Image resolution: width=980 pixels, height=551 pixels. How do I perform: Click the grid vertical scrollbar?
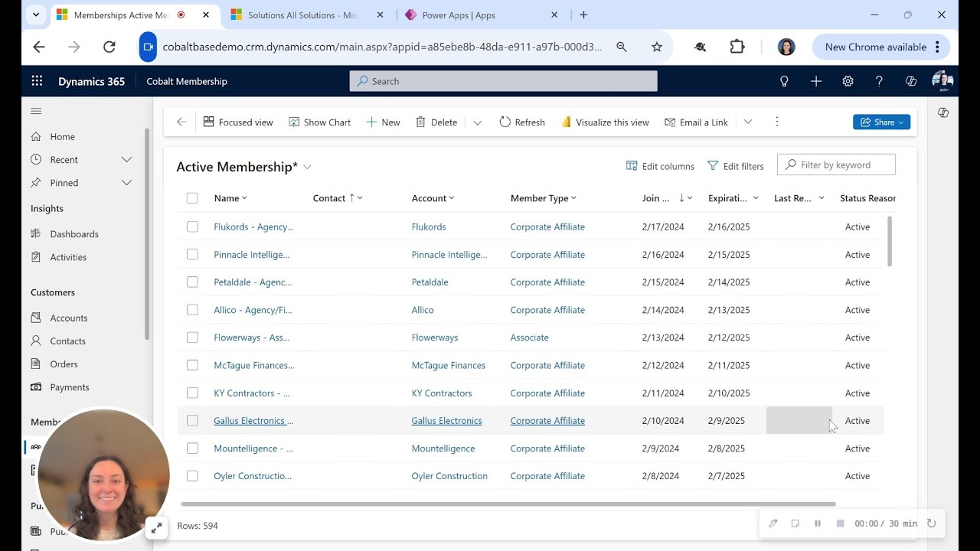tap(890, 241)
